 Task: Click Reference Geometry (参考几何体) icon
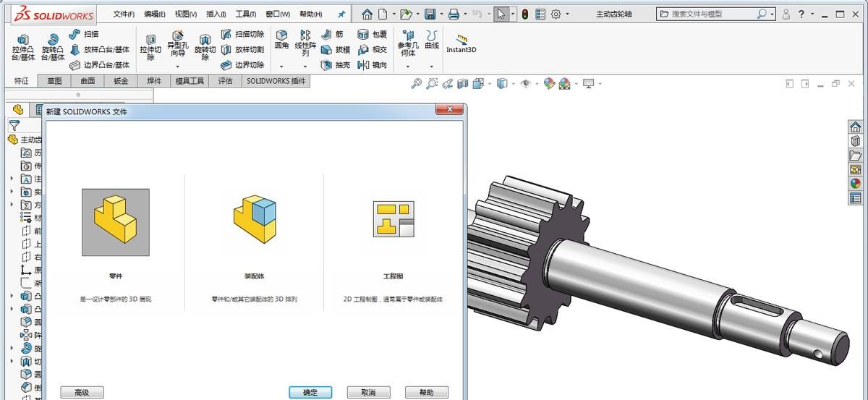click(x=408, y=43)
